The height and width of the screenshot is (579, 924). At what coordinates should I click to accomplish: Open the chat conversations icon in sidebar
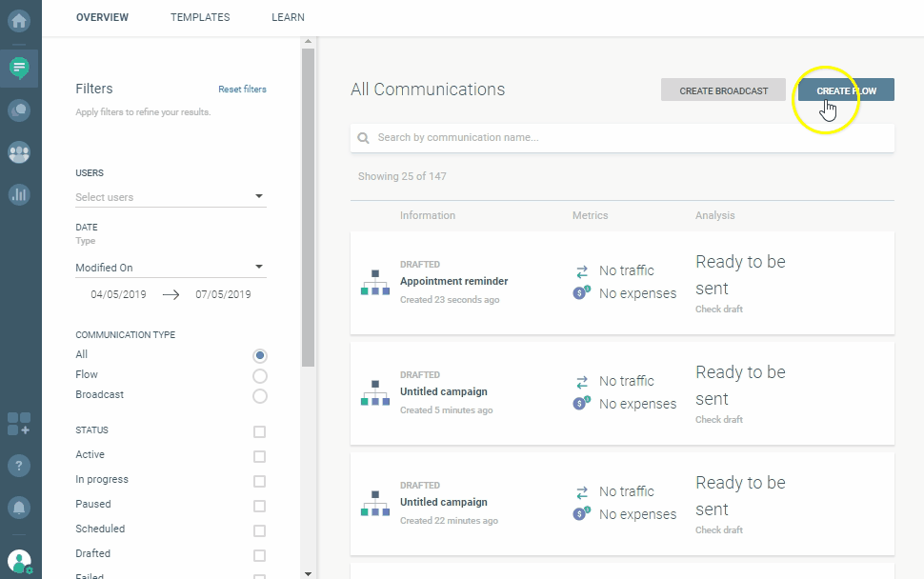click(x=19, y=110)
